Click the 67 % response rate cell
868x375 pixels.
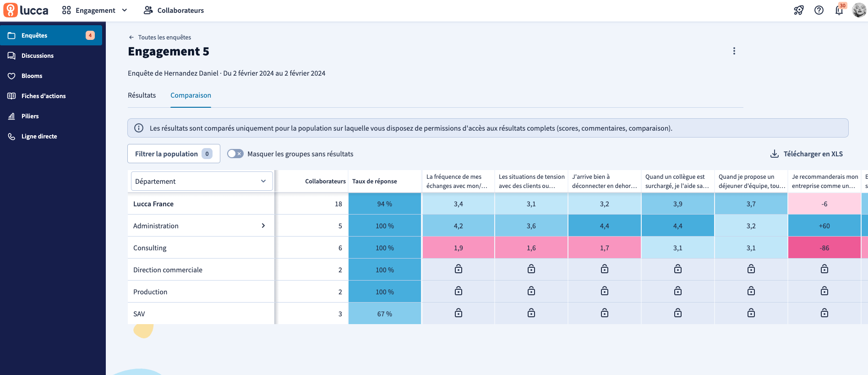coord(385,314)
